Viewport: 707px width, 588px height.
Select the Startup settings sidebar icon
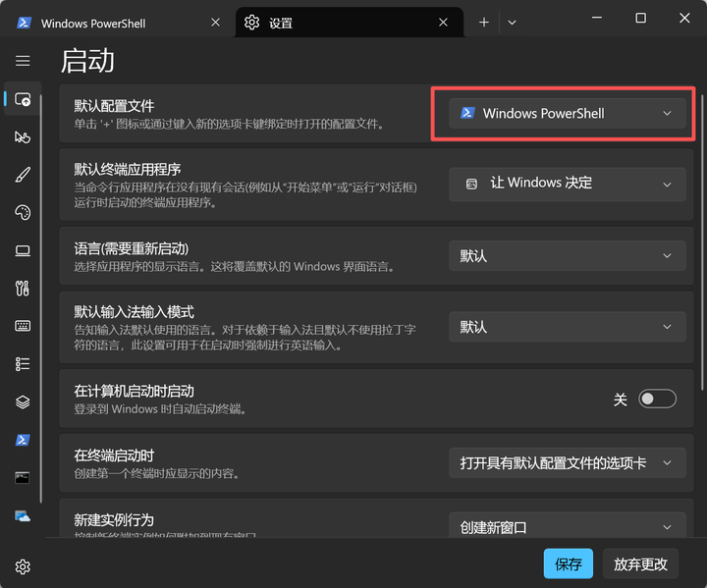coord(23,99)
